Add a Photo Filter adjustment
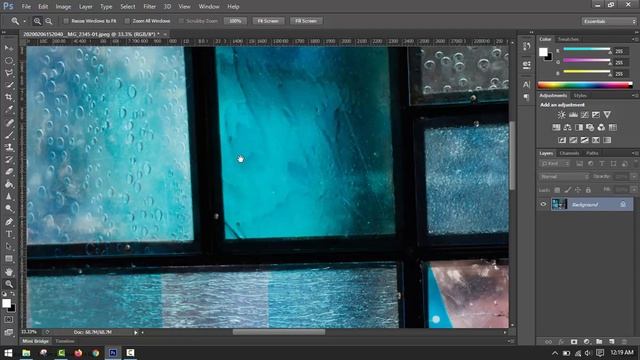 (590, 127)
